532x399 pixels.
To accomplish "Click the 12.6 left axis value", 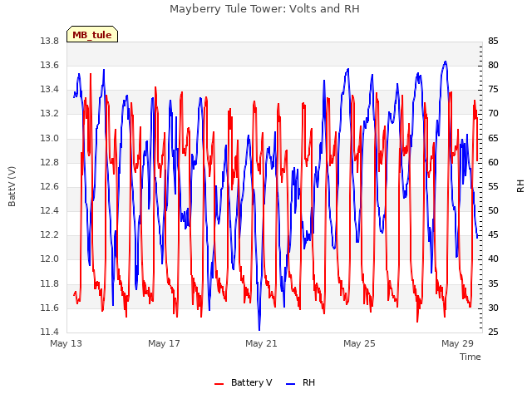I will (x=50, y=186).
